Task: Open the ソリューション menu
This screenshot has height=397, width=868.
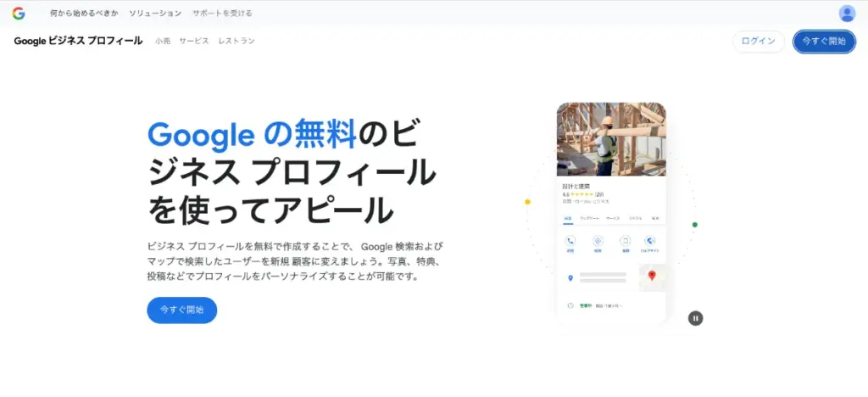Action: (155, 14)
